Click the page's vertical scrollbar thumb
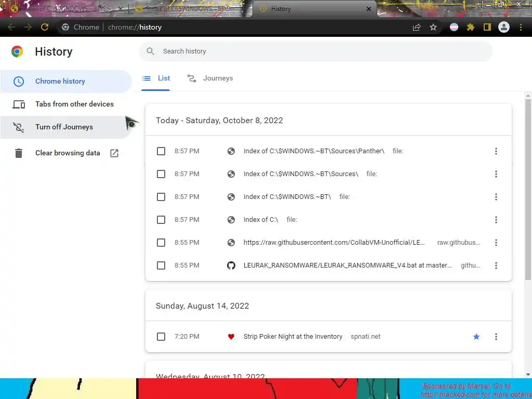Viewport: 532px width, 399px height. point(528,189)
